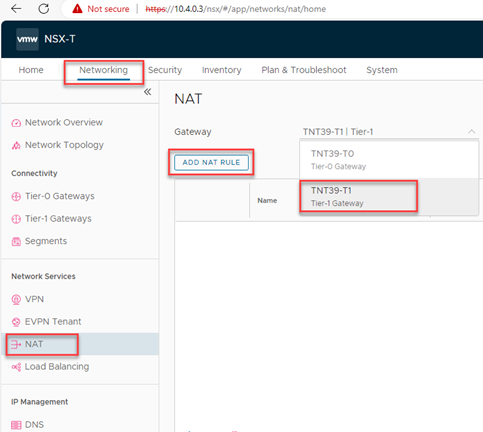
Task: Click the vmw logo icon
Action: (27, 39)
